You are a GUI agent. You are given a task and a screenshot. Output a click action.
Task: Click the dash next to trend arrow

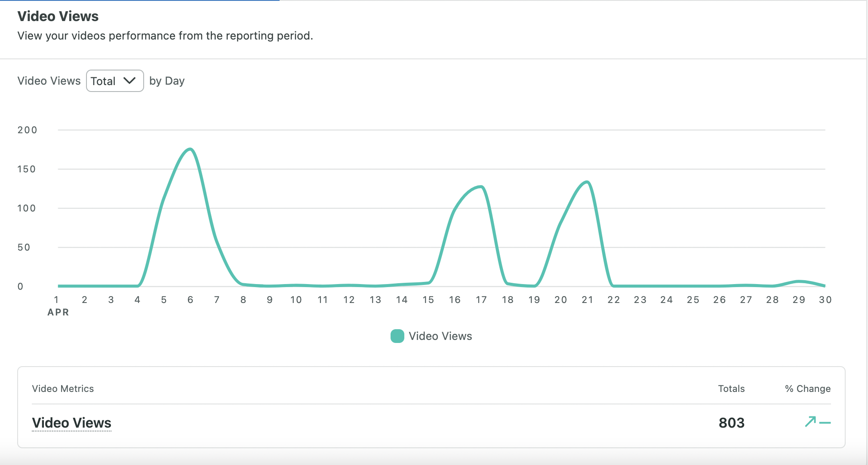[x=825, y=423]
